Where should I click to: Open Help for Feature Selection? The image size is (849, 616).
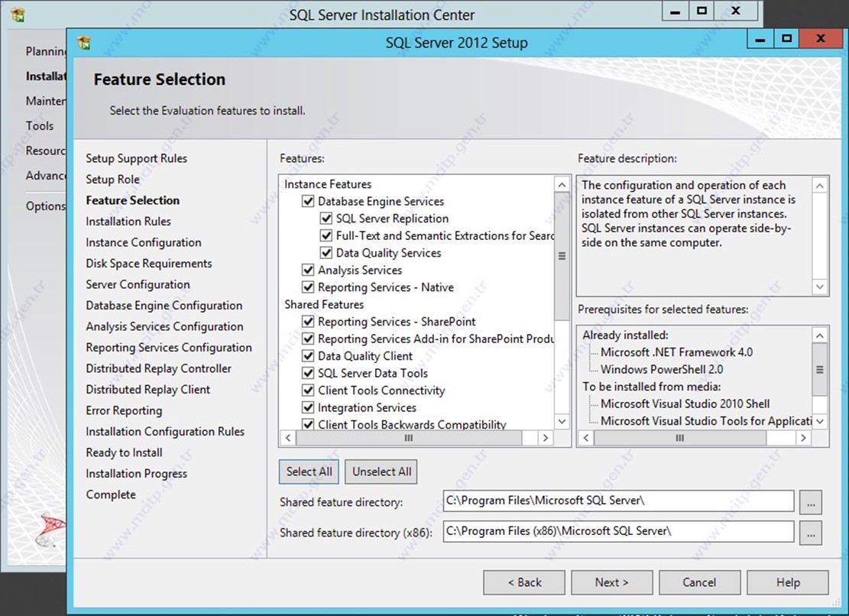(788, 582)
